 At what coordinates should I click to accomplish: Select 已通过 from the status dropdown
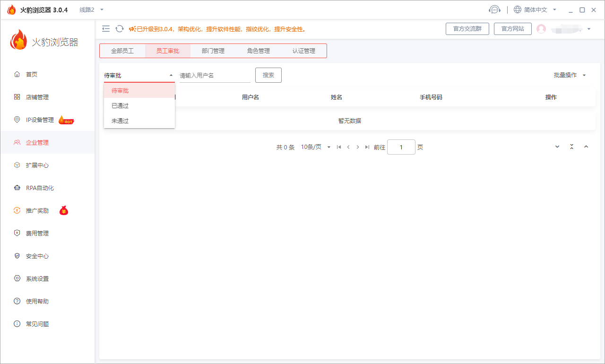pyautogui.click(x=120, y=106)
